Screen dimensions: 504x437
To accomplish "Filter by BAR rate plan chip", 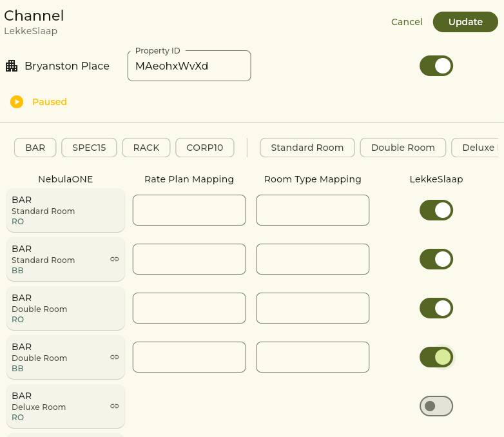I will click(x=35, y=148).
